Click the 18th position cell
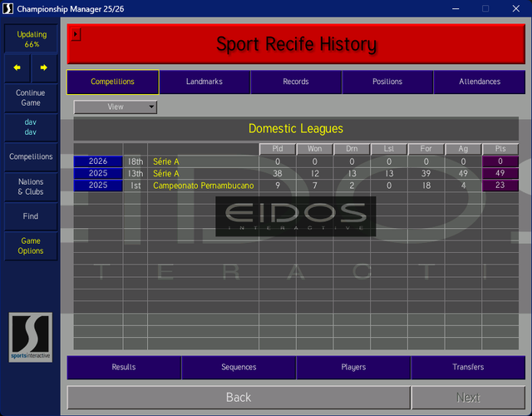 coord(135,161)
